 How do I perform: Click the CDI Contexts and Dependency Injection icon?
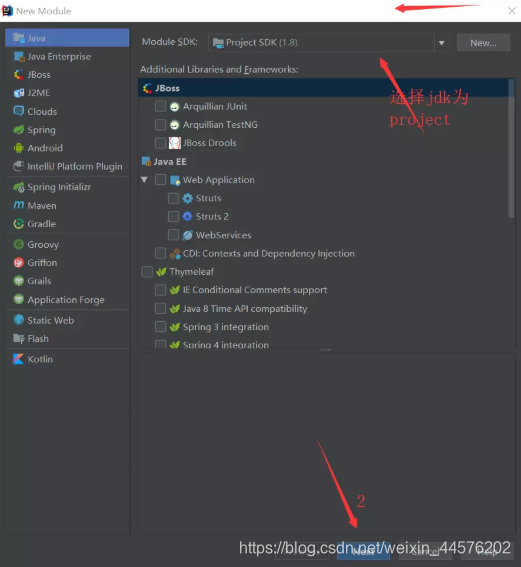coord(175,254)
